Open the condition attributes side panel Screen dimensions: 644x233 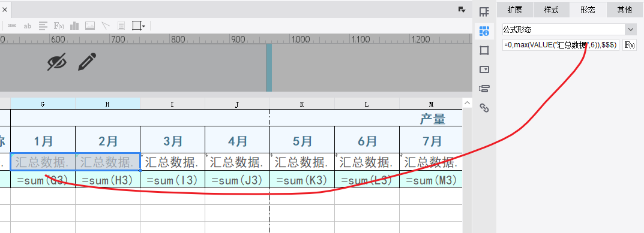point(484,89)
